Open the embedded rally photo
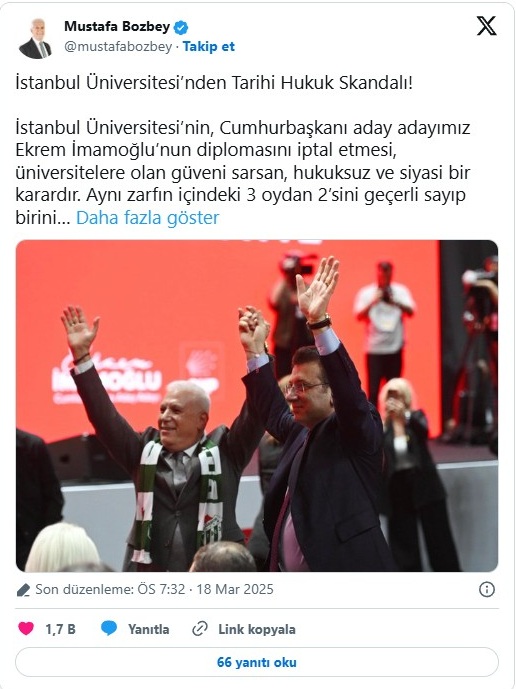Screen dimensions: 516x689 pos(257,406)
